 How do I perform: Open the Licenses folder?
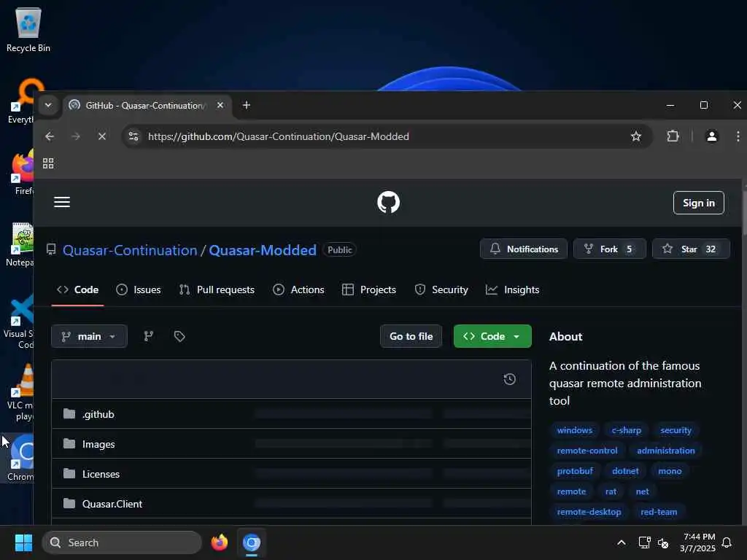(x=101, y=474)
